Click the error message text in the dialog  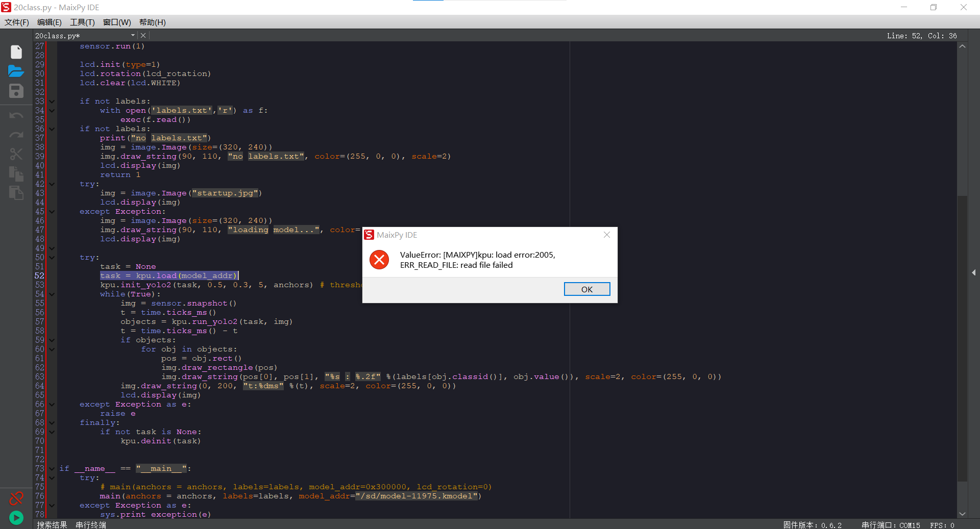point(477,260)
